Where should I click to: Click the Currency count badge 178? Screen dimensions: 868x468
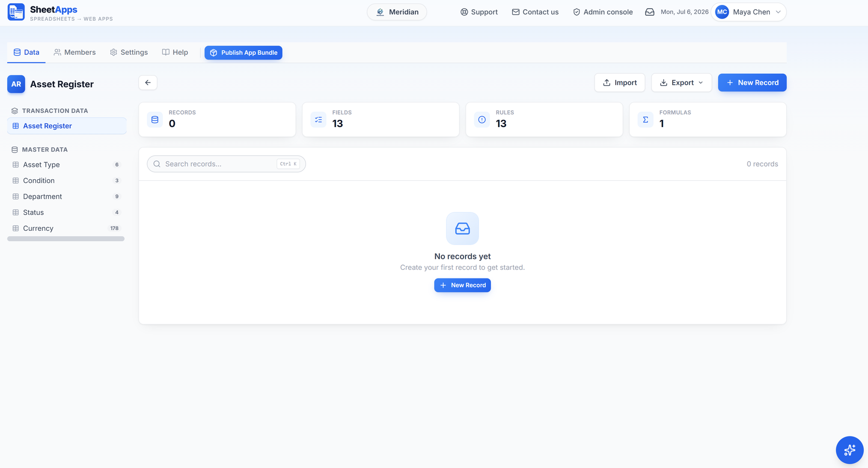pos(114,229)
